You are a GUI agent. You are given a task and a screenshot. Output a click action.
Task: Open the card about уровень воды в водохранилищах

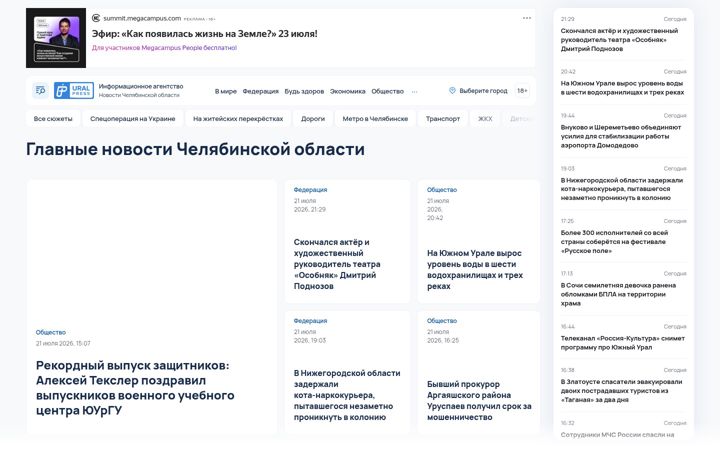475,270
